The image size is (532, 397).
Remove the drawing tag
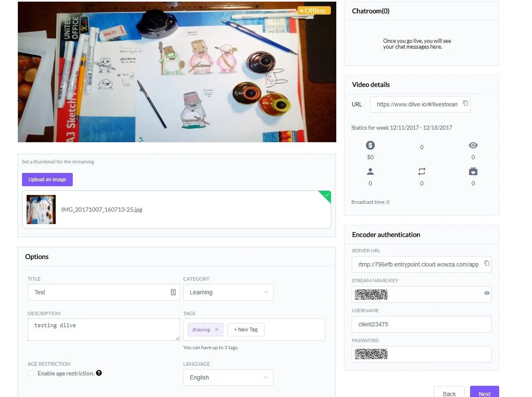(x=217, y=330)
